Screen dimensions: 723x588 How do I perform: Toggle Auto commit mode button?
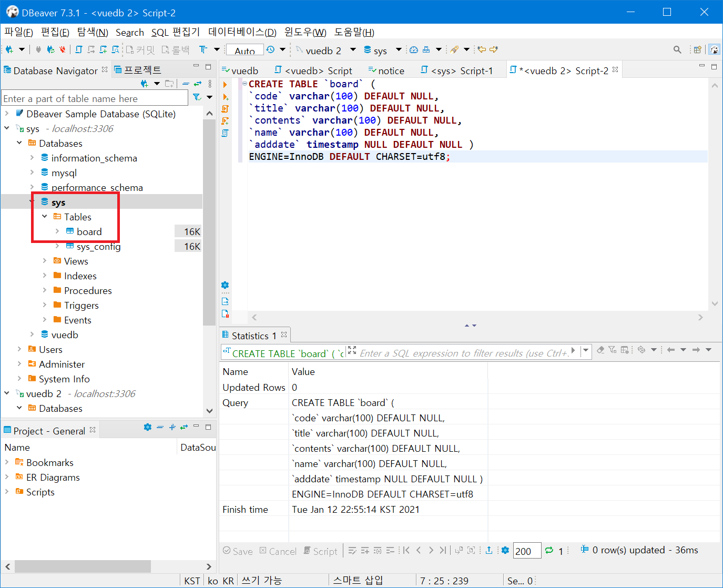[x=245, y=50]
